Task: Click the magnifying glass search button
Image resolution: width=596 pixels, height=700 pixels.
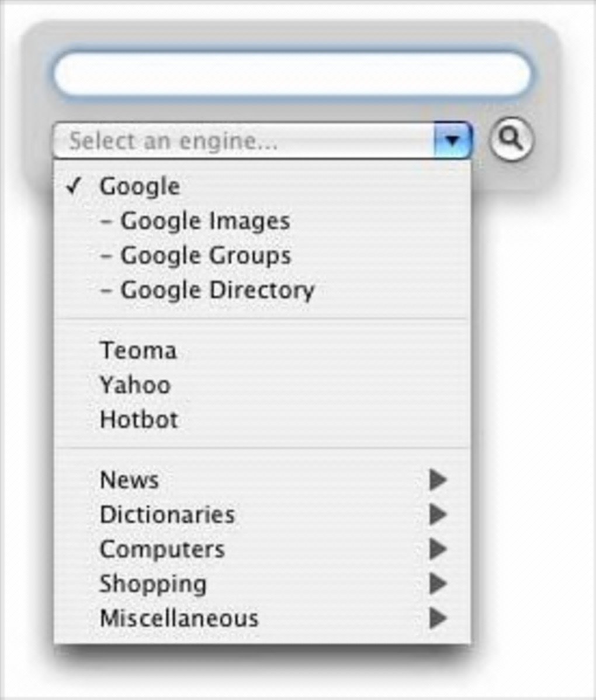Action: [x=511, y=139]
